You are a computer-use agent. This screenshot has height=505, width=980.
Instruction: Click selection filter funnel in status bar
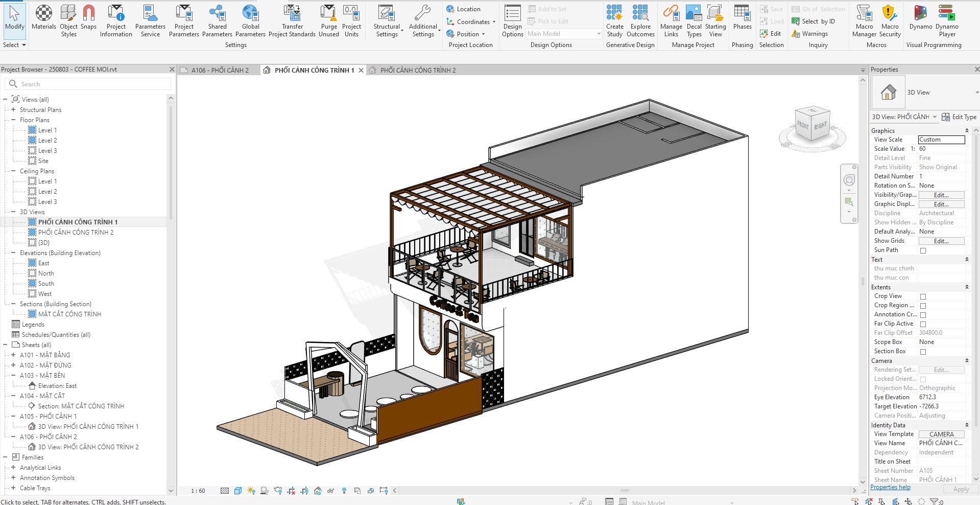(934, 501)
